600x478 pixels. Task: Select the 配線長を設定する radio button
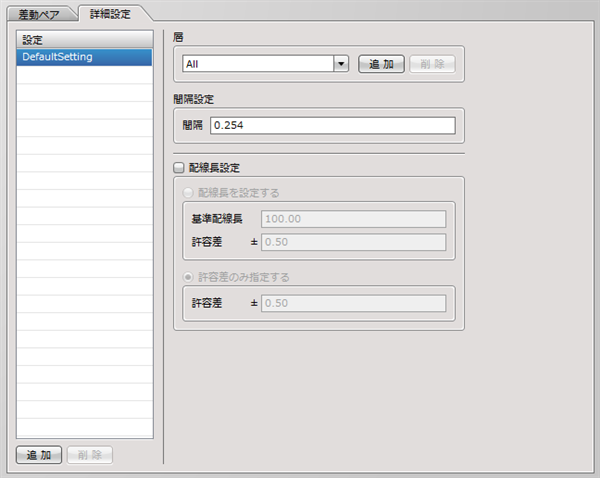point(188,193)
